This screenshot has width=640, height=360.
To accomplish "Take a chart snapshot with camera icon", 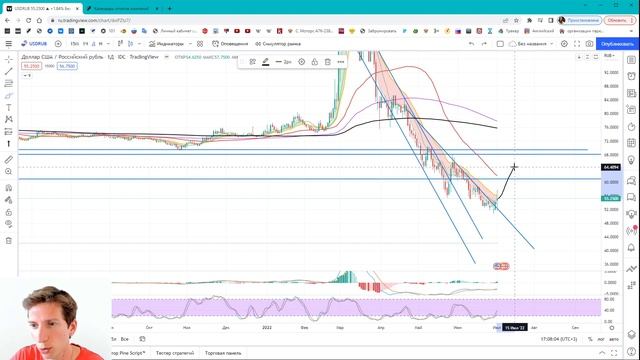I will tap(589, 44).
